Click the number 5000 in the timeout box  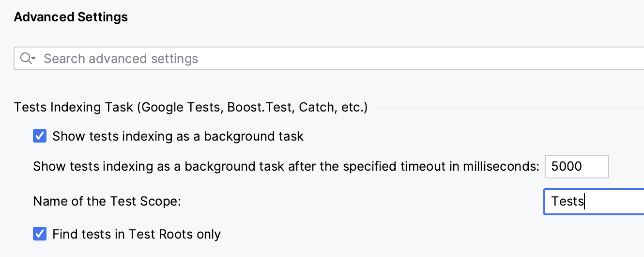567,167
